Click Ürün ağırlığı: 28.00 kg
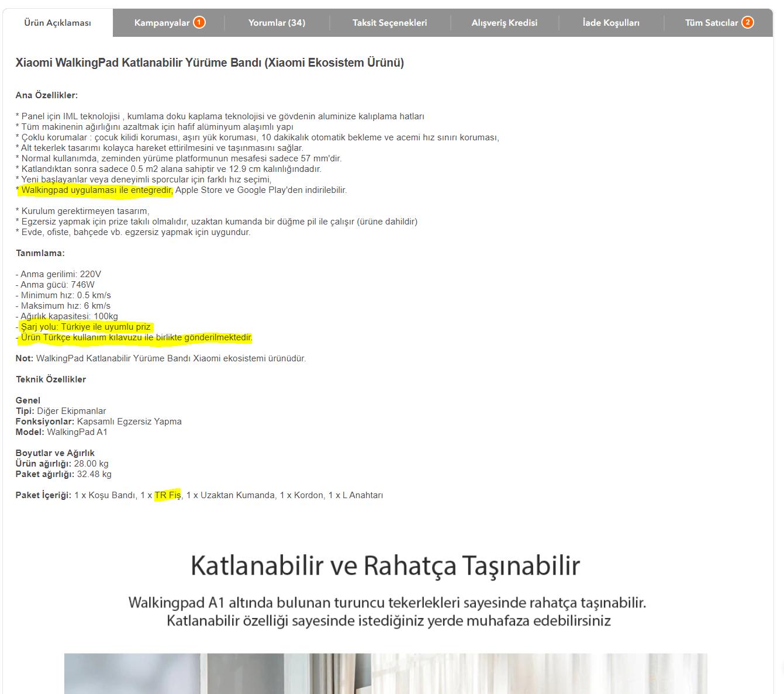 click(62, 464)
